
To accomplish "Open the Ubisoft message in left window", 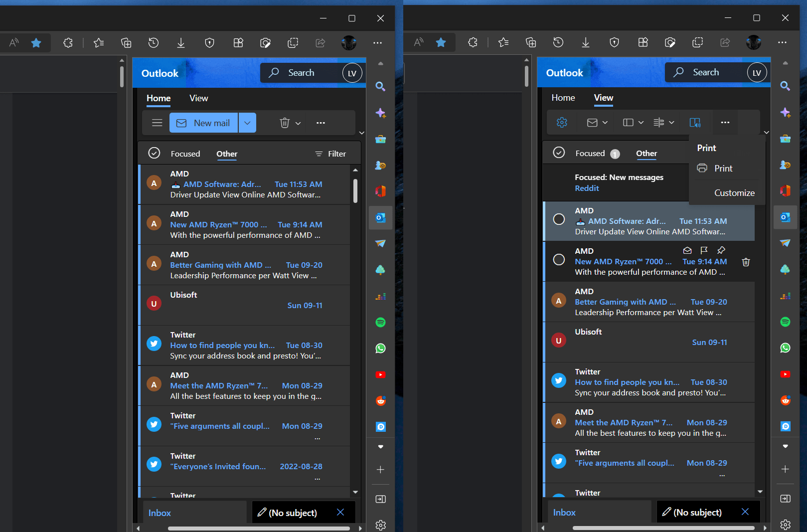I will 244,305.
